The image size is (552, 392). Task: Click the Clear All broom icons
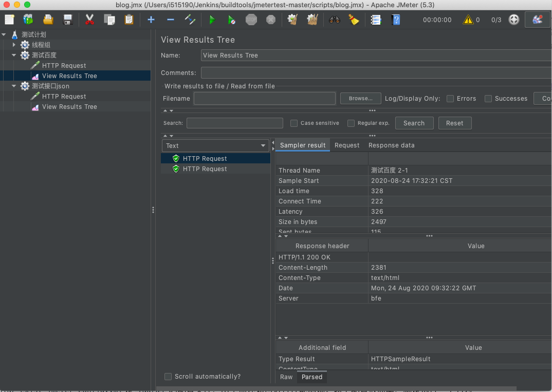tap(312, 20)
